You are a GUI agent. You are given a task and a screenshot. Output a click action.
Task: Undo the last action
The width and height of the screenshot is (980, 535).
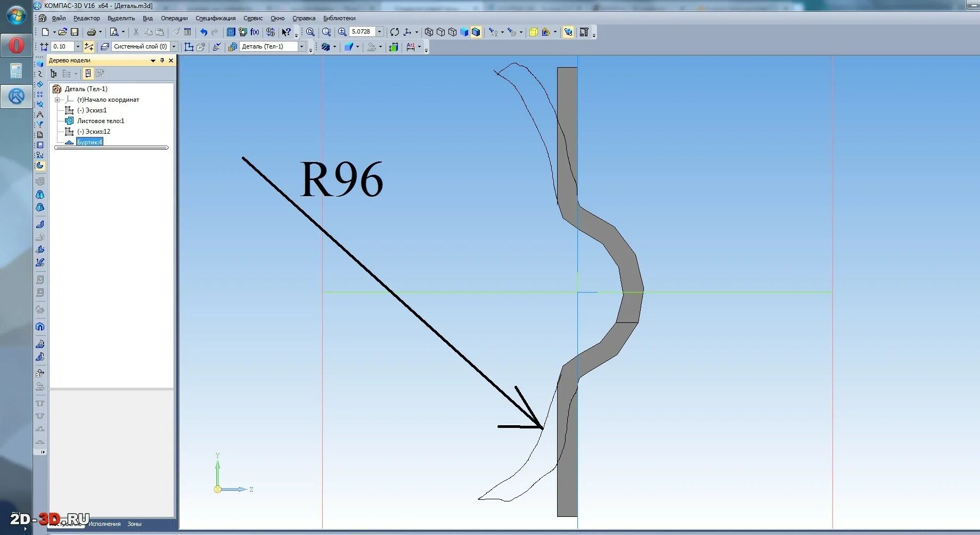point(203,32)
